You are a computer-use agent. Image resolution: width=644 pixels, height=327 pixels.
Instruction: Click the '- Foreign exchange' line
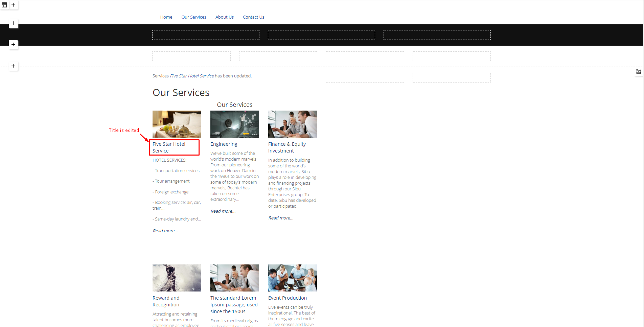[x=170, y=192]
